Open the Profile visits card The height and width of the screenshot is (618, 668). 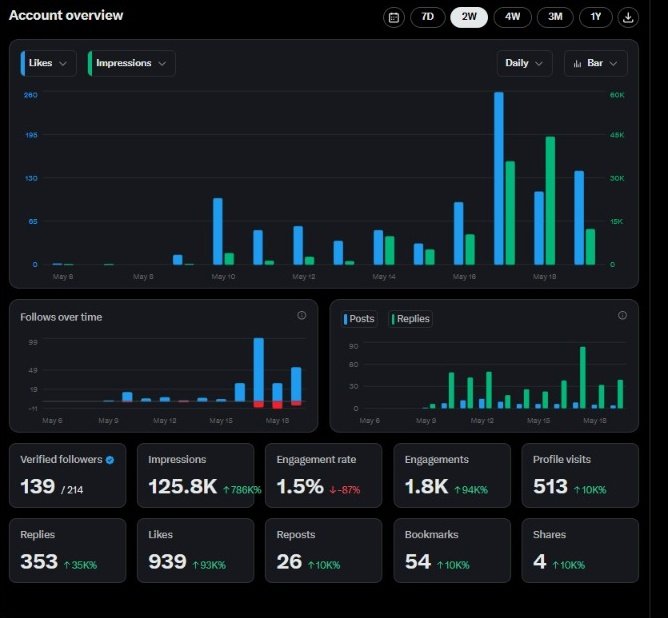click(x=580, y=475)
